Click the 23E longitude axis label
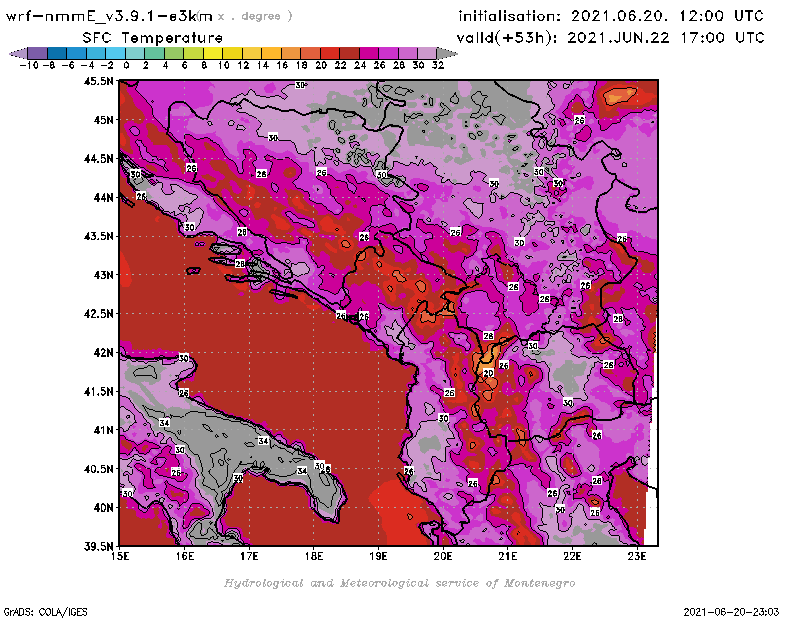Image resolution: width=800 pixels, height=618 pixels. 637,556
